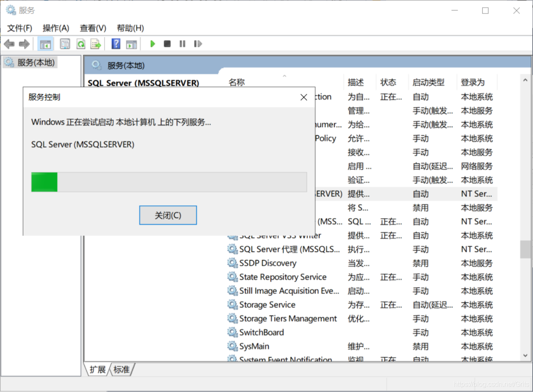Viewport: 533px width, 392px height.
Task: Click the gear icon beside State Repository Service
Action: (x=232, y=277)
